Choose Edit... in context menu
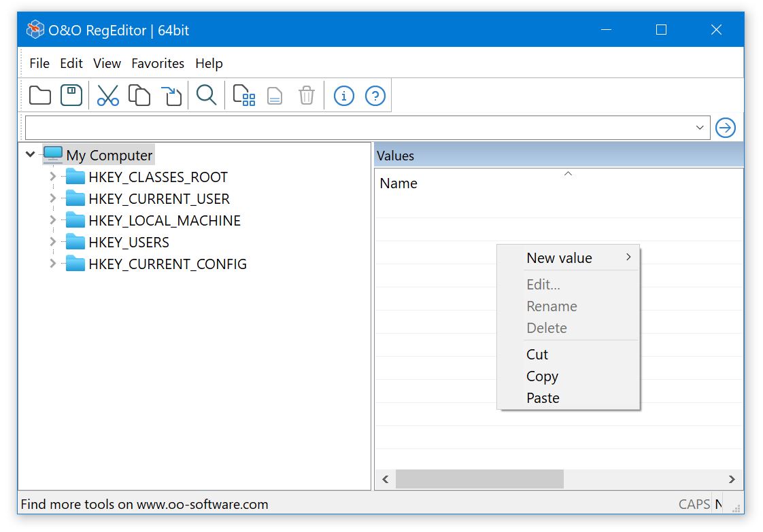This screenshot has width=763, height=532. [568, 285]
